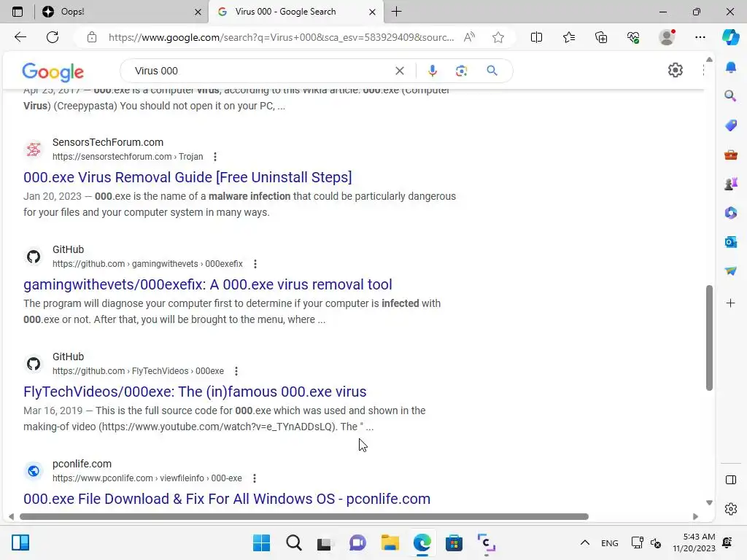This screenshot has width=747, height=560.
Task: Open ENG language switcher
Action: [x=610, y=543]
